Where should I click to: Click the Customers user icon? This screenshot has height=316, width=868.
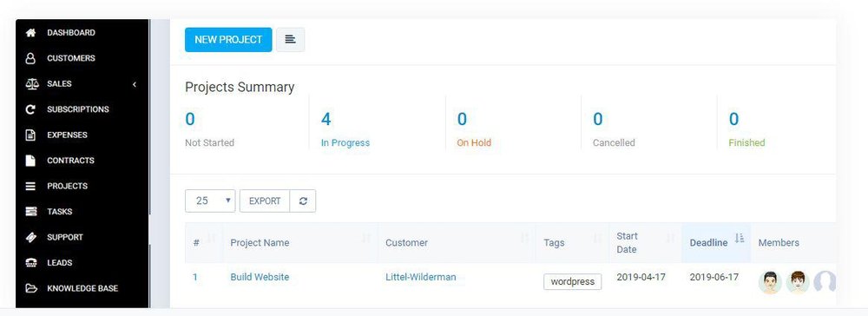point(31,58)
